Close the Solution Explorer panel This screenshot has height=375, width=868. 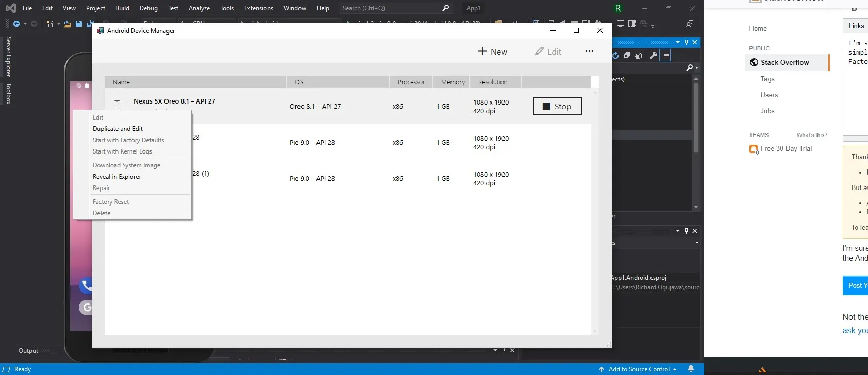[x=695, y=42]
